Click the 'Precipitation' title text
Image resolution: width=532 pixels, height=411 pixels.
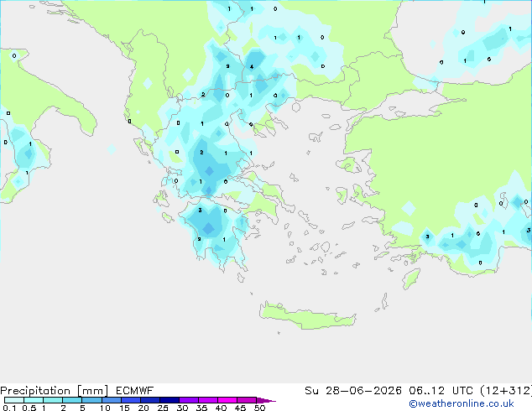[x=35, y=391]
